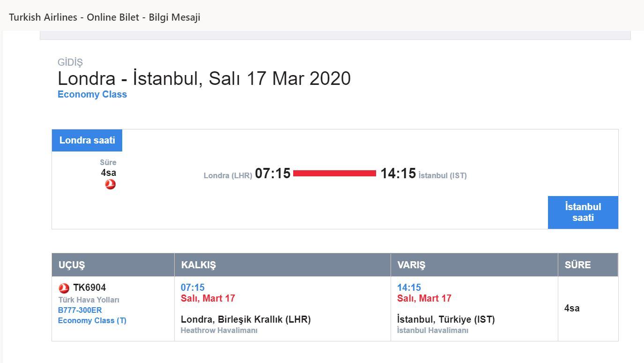Click the Economy Class link under the route title
The width and height of the screenshot is (644, 363).
(x=92, y=94)
